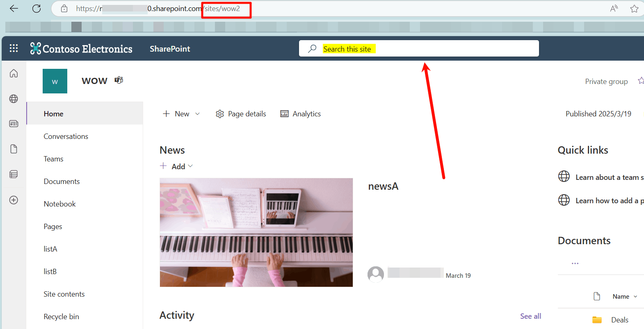Click the home icon in left rail
The height and width of the screenshot is (329, 644).
(x=14, y=73)
